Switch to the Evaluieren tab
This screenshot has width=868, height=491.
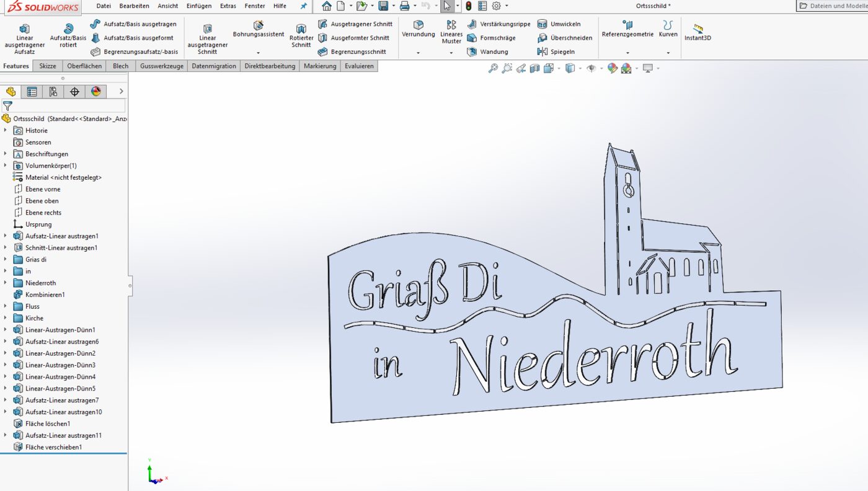pyautogui.click(x=360, y=66)
